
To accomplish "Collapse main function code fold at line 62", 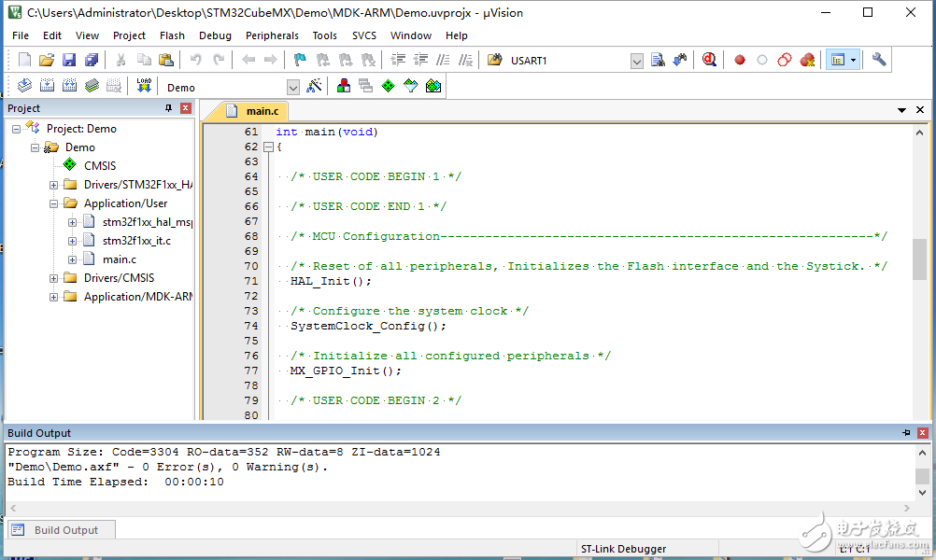I will click(269, 147).
